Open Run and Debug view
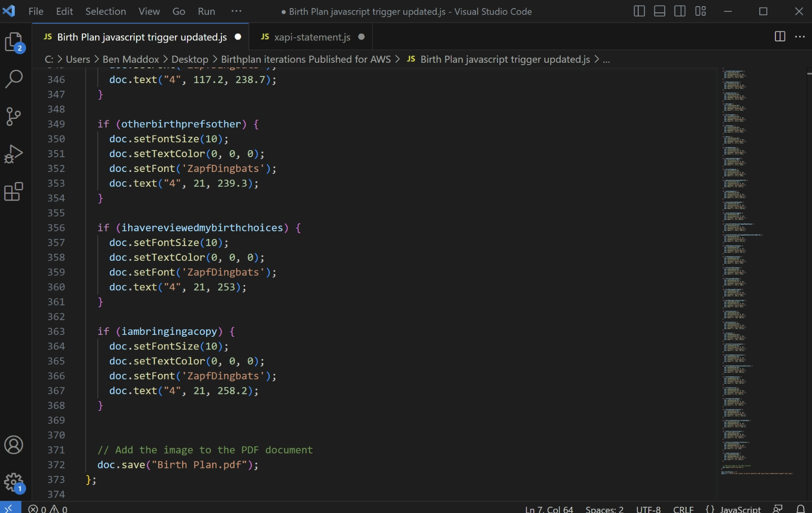 (14, 154)
